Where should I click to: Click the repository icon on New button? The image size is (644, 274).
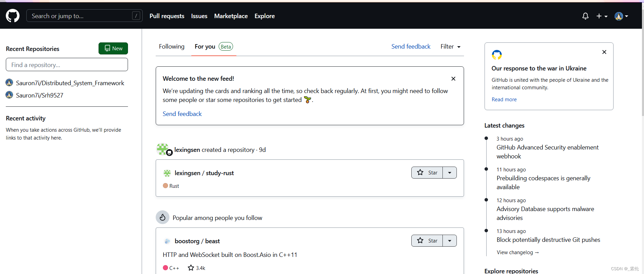click(x=107, y=49)
